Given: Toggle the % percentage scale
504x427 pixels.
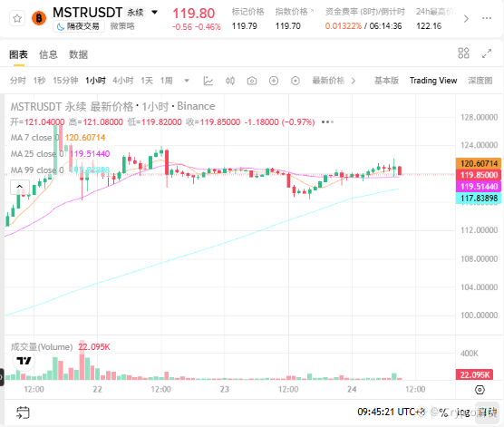Looking at the screenshot, I should (x=443, y=412).
